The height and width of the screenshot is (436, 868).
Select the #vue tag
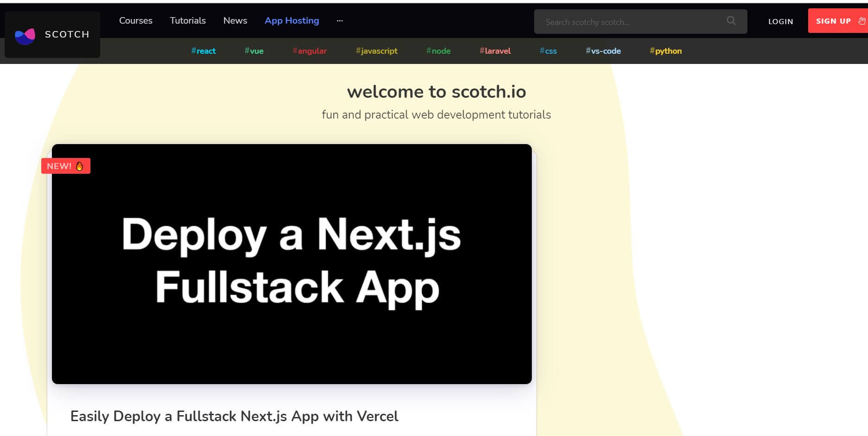tap(254, 51)
